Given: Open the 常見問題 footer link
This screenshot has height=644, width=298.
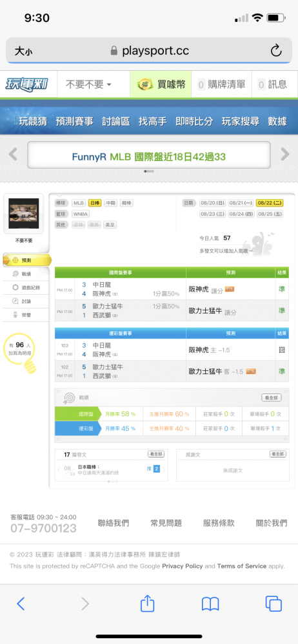Looking at the screenshot, I should (166, 523).
